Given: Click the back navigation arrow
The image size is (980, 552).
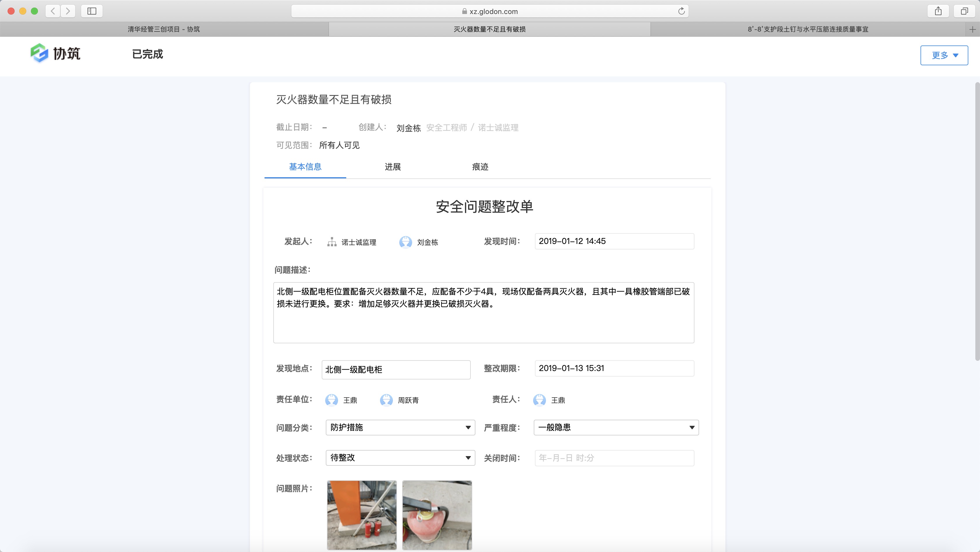Looking at the screenshot, I should (x=53, y=11).
